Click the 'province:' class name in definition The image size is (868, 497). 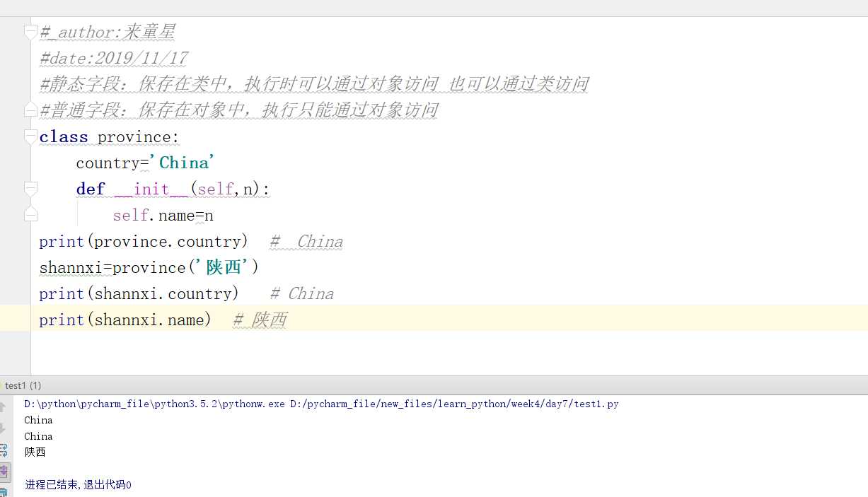(139, 136)
